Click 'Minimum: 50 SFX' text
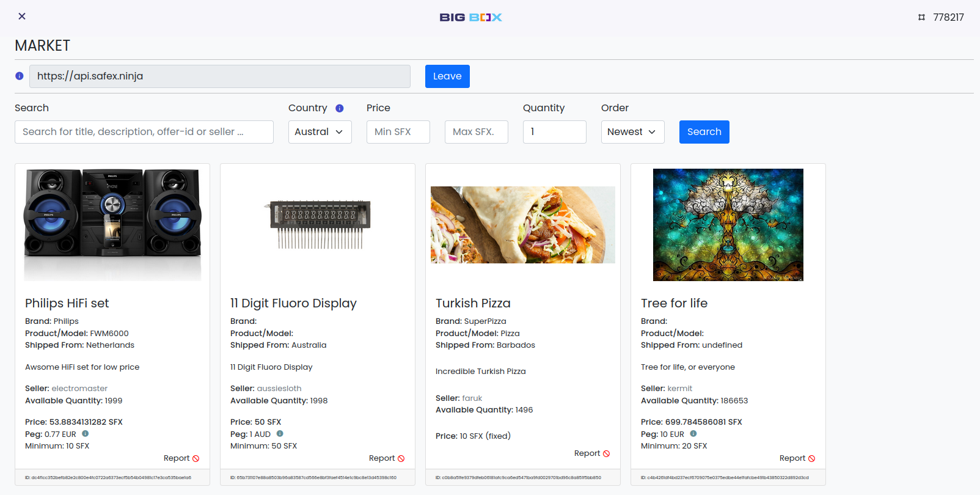 pos(263,446)
